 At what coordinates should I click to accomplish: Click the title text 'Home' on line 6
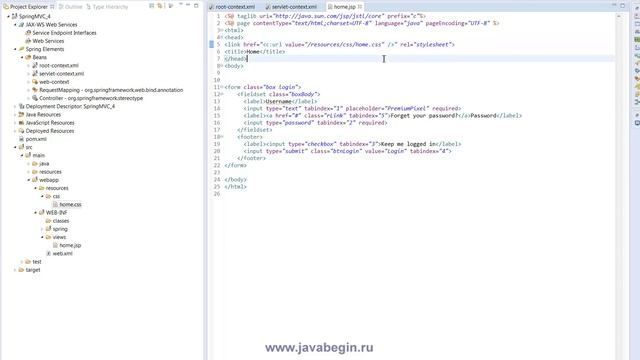coord(253,52)
